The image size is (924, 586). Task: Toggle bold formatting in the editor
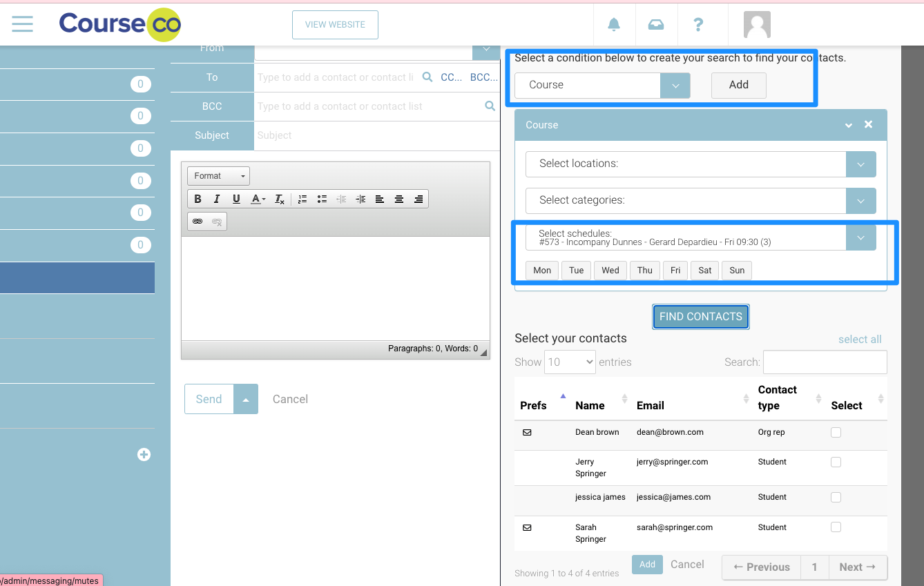tap(198, 199)
